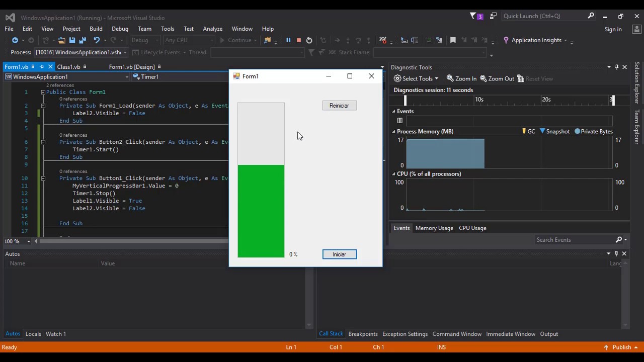644x362 pixels.
Task: Click the comment out lines icon
Action: 429,40
